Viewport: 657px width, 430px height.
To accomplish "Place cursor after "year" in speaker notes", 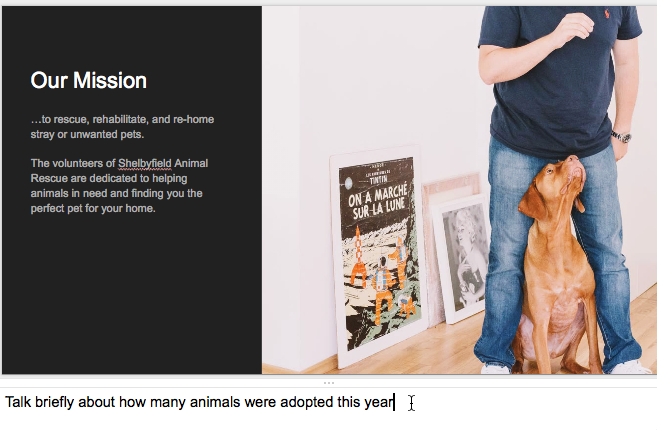I will coord(395,402).
